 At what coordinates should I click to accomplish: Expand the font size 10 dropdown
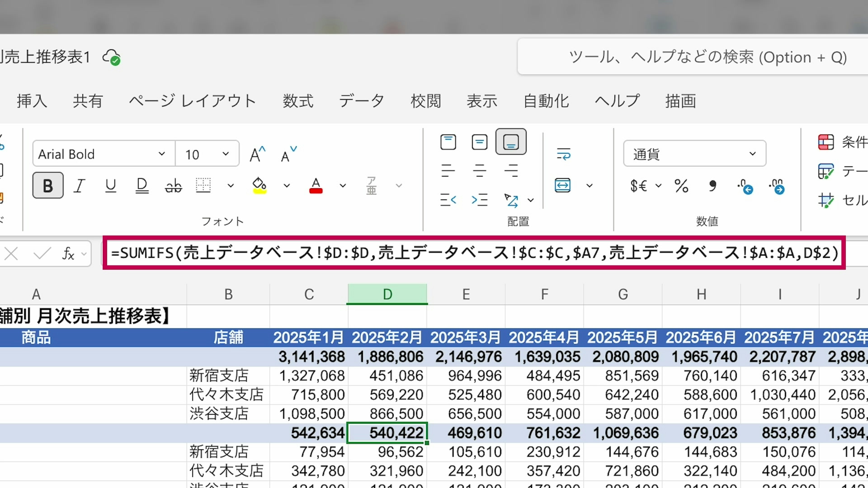225,154
